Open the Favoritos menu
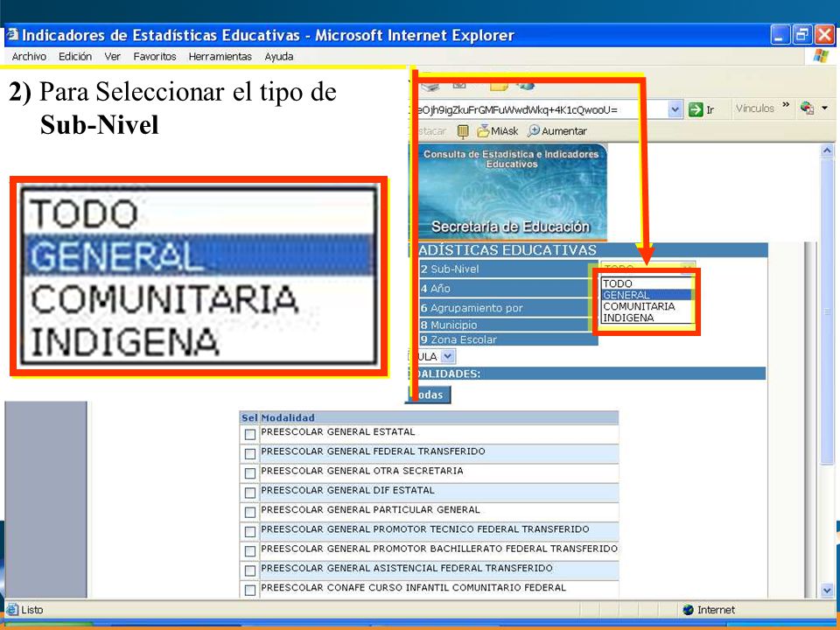840x630 pixels. click(155, 56)
